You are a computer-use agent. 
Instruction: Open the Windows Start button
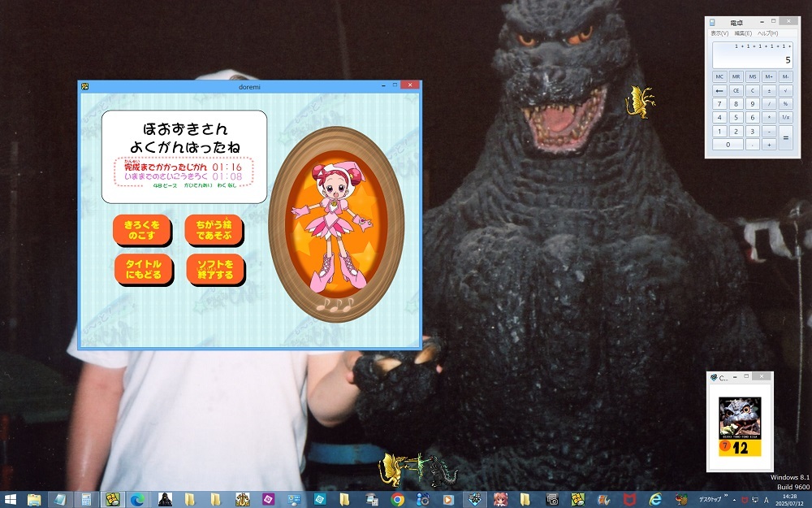[x=10, y=500]
